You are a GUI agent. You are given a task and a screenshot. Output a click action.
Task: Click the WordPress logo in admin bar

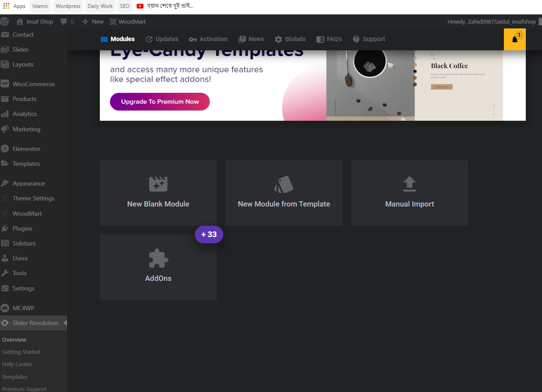click(5, 21)
